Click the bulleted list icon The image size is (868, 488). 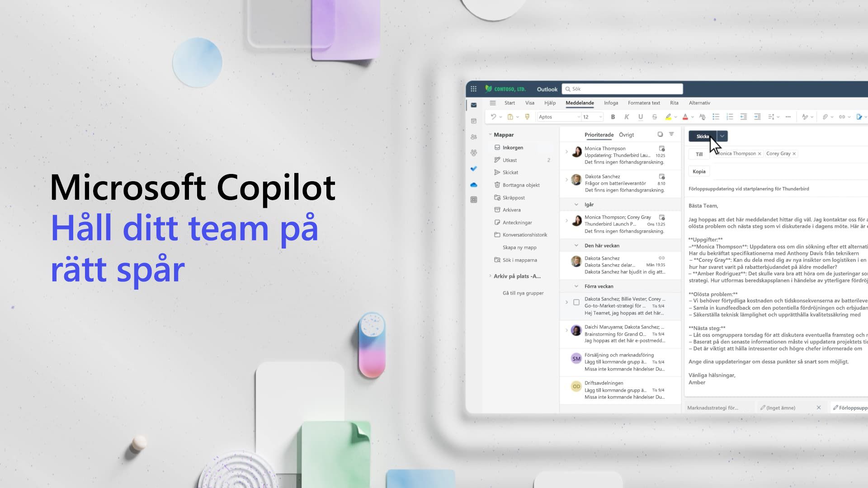(x=715, y=116)
